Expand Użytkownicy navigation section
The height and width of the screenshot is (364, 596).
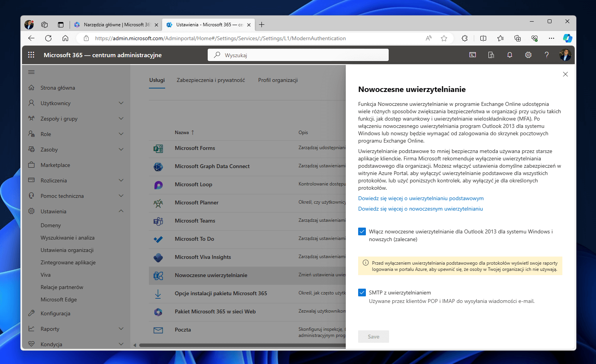121,103
